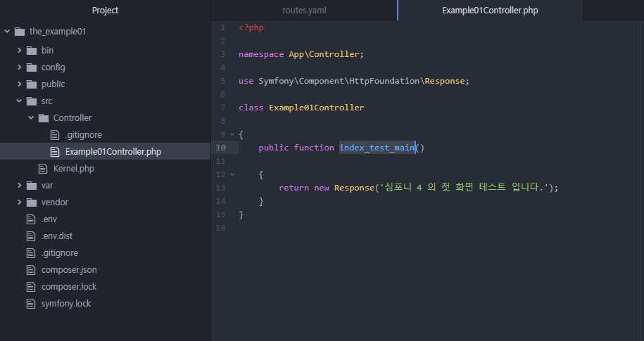644x341 pixels.
Task: Switch to the routes.yaml tab
Action: point(304,11)
